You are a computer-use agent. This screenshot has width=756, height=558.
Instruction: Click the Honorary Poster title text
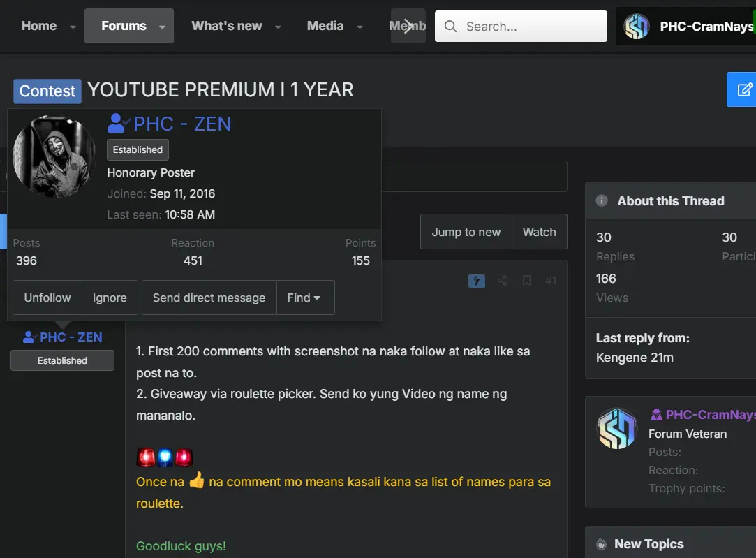pyautogui.click(x=151, y=172)
